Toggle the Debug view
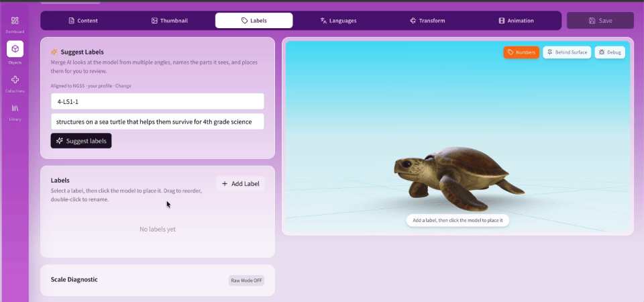The height and width of the screenshot is (302, 644). click(610, 52)
